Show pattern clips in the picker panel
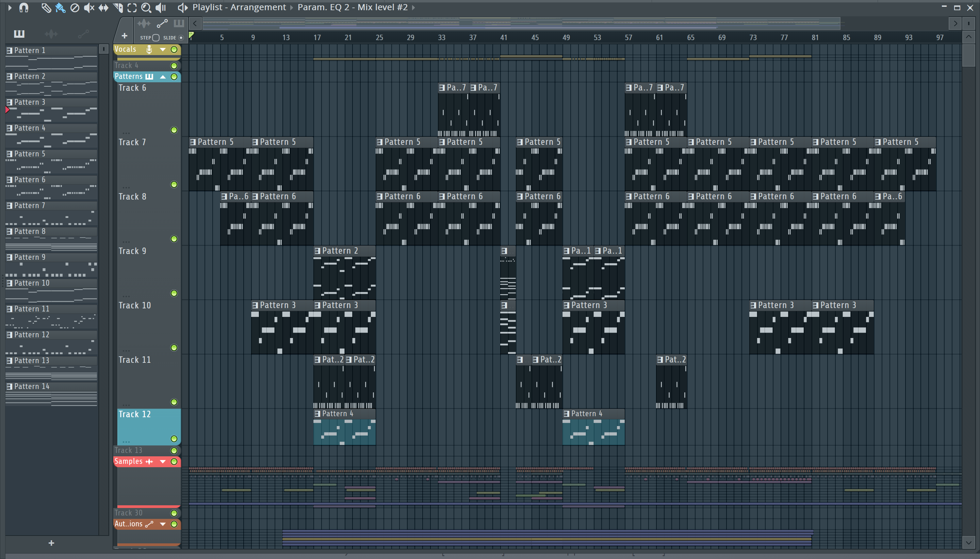 [x=19, y=34]
